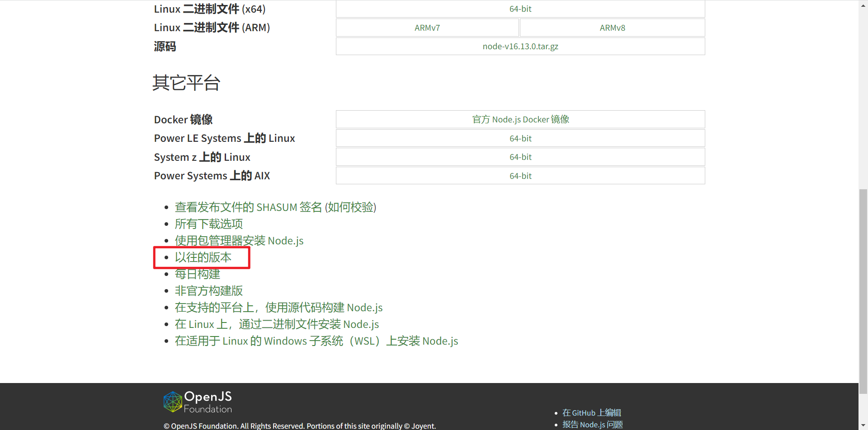Open 通过二进制文件安装 Node.js link
The height and width of the screenshot is (430, 868).
click(x=277, y=324)
